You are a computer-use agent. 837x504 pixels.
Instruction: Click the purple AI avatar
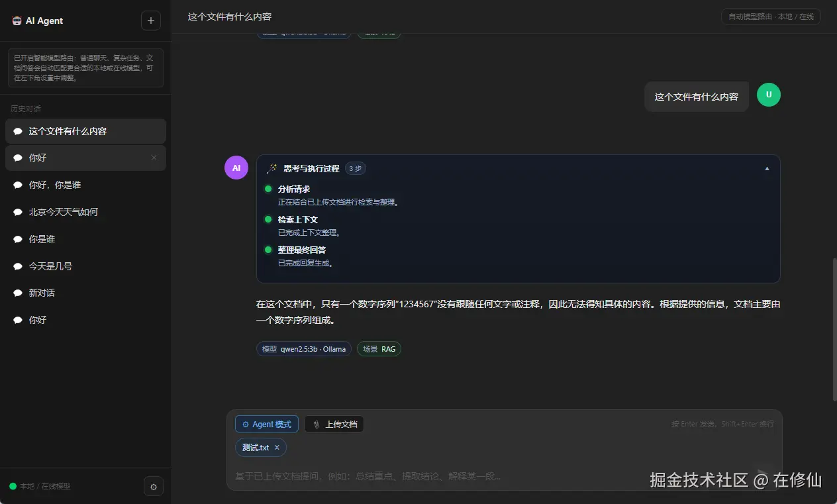(x=236, y=168)
